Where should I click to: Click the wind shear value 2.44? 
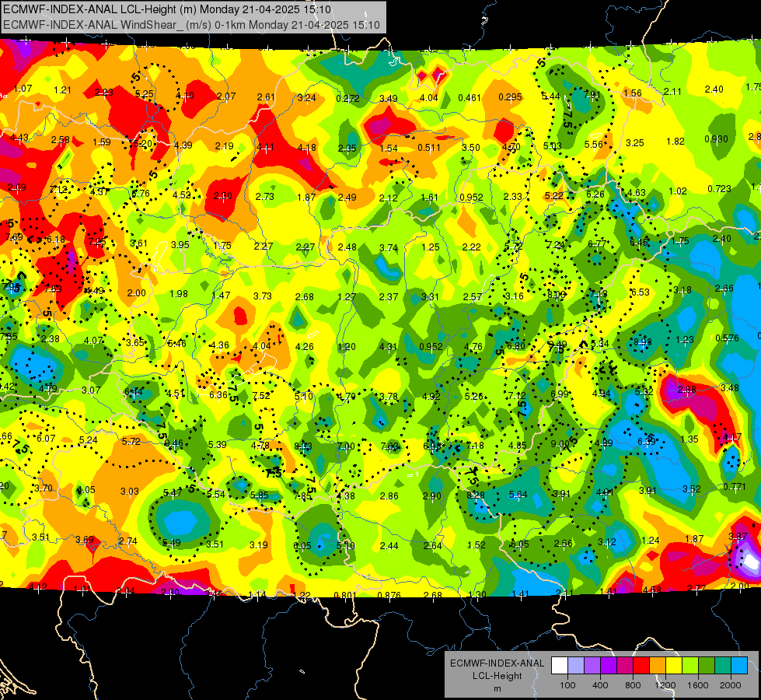coord(389,545)
